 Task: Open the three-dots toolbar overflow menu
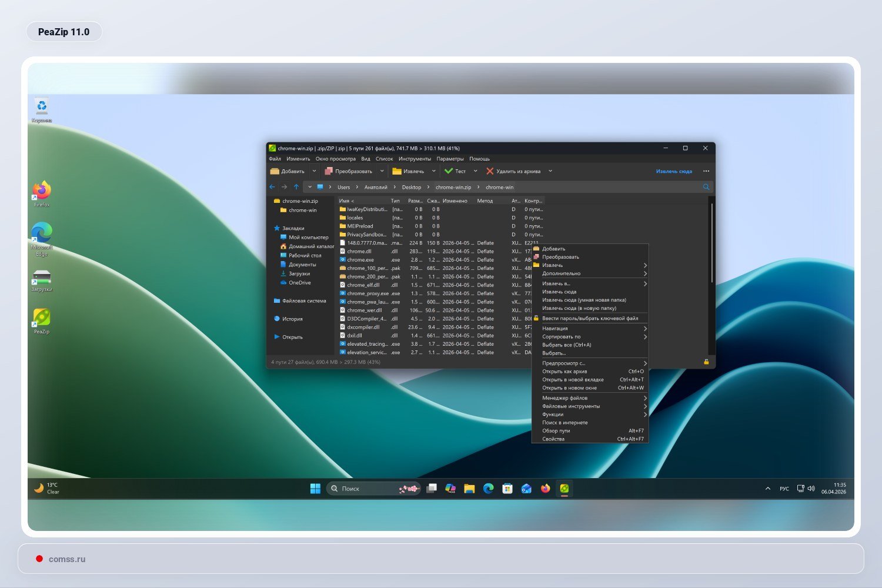[706, 172]
